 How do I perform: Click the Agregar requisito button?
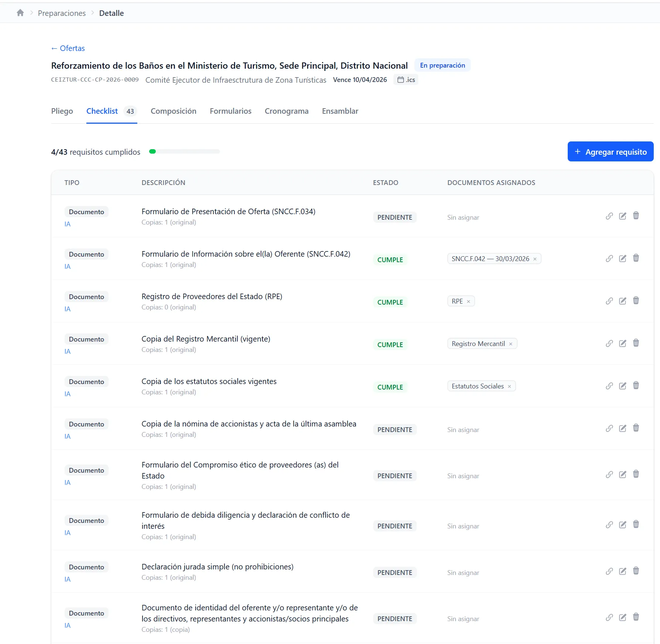(611, 151)
